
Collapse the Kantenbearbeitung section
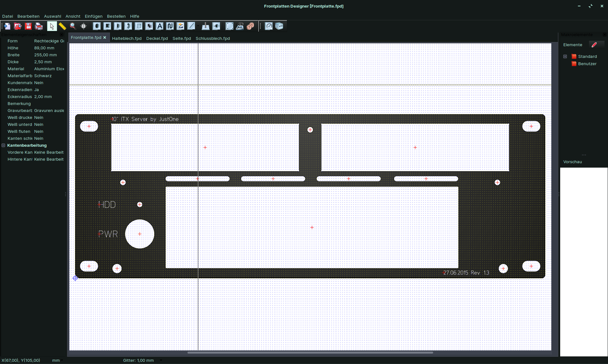[x=3, y=145]
